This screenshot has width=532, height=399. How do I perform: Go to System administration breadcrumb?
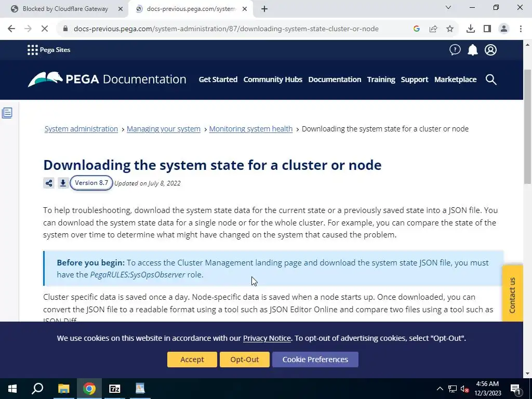click(x=81, y=129)
